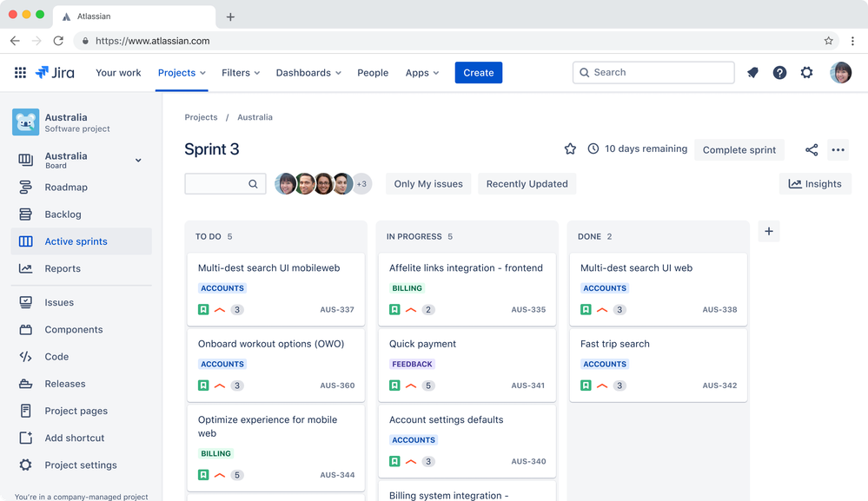This screenshot has height=501, width=868.
Task: Click the help question mark icon
Action: click(779, 72)
